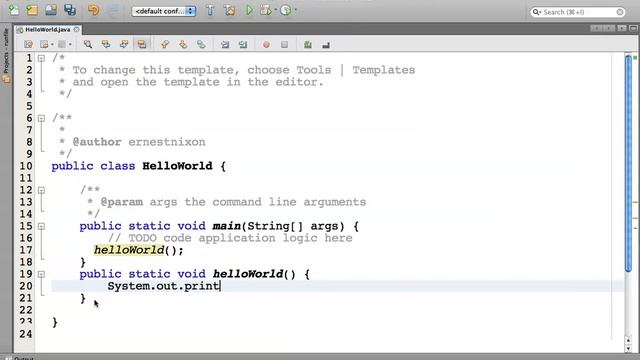Click System.out.print text on line 20

[163, 286]
